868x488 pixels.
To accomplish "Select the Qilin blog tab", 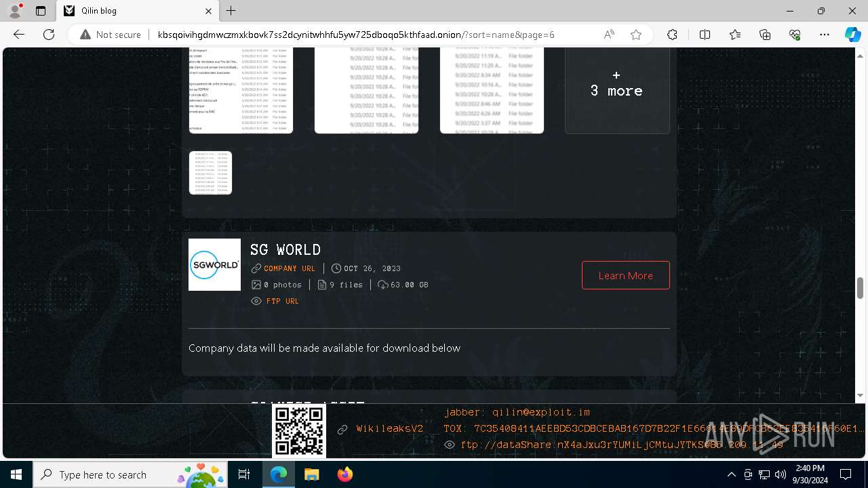I will pyautogui.click(x=138, y=11).
